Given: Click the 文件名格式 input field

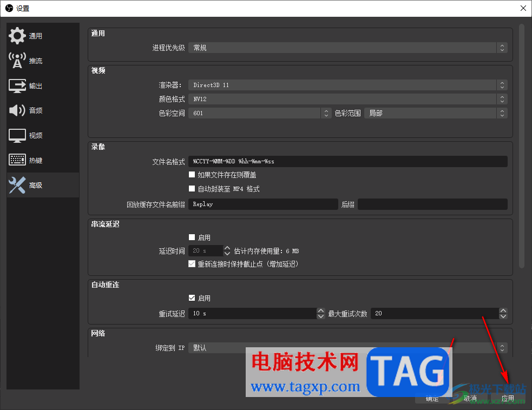Looking at the screenshot, I should 348,161.
